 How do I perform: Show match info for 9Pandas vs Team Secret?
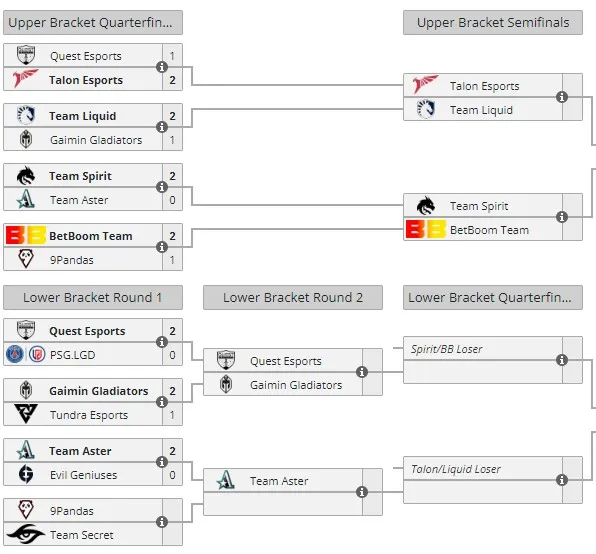[162, 522]
